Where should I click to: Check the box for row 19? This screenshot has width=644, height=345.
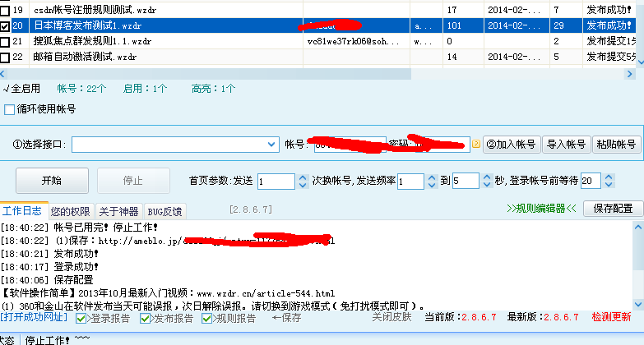point(5,10)
